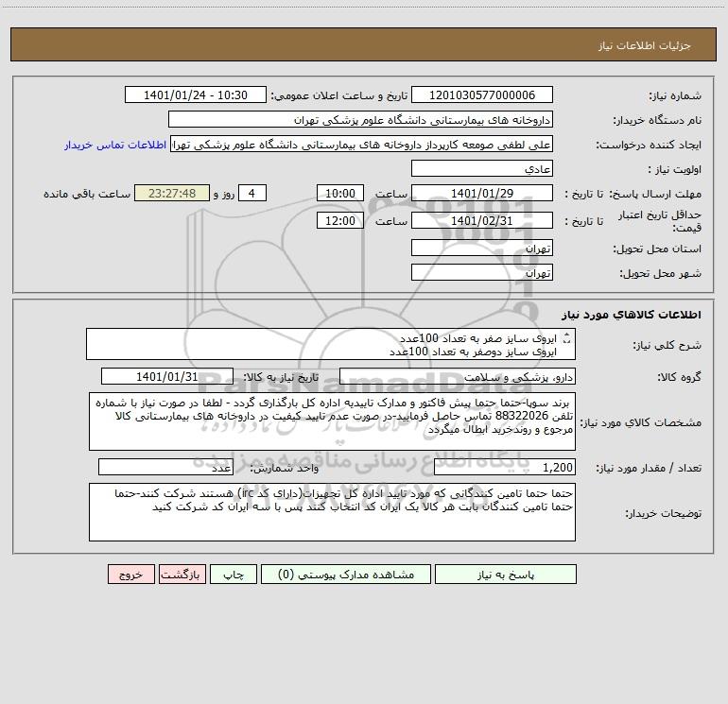Click the مشخصات کالای مورد نیاز text area
The height and width of the screenshot is (704, 728).
332,421
